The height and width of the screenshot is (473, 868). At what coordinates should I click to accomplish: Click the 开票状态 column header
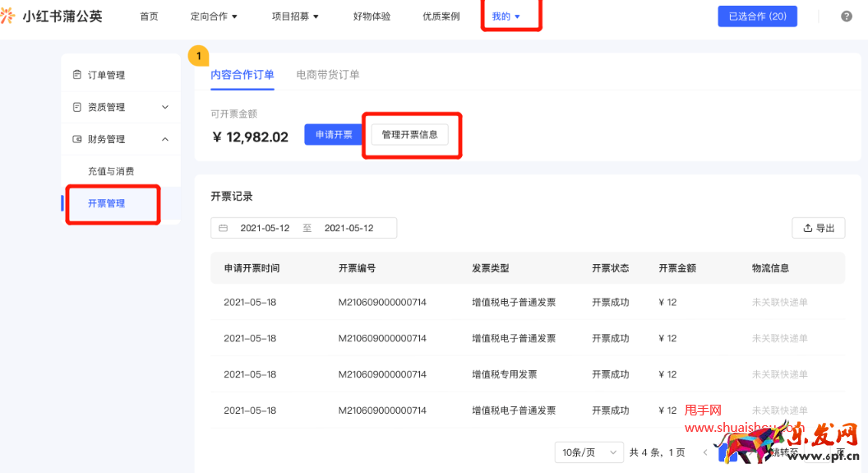[x=611, y=268]
